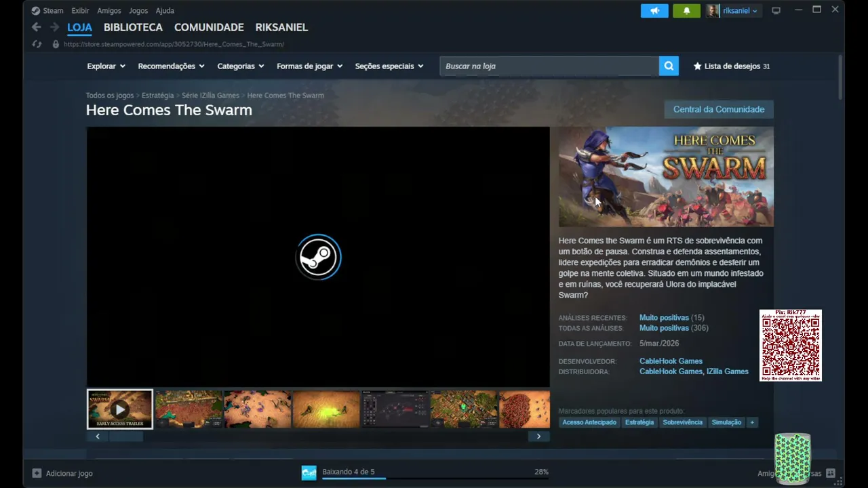868x488 pixels.
Task: Open the riksaniel account dropdown
Action: coord(740,11)
